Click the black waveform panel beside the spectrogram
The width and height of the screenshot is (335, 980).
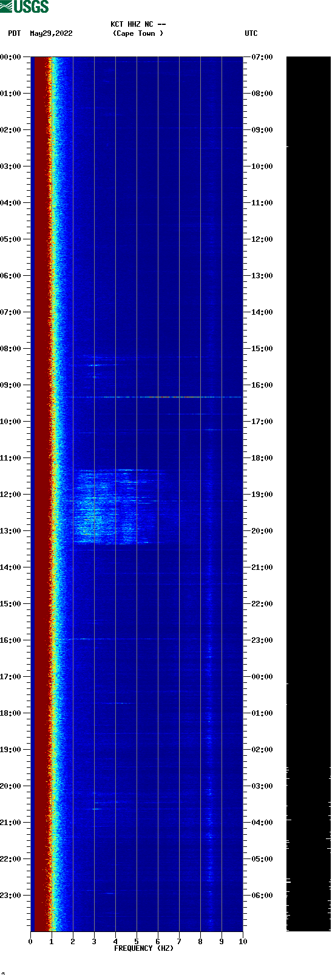308,494
